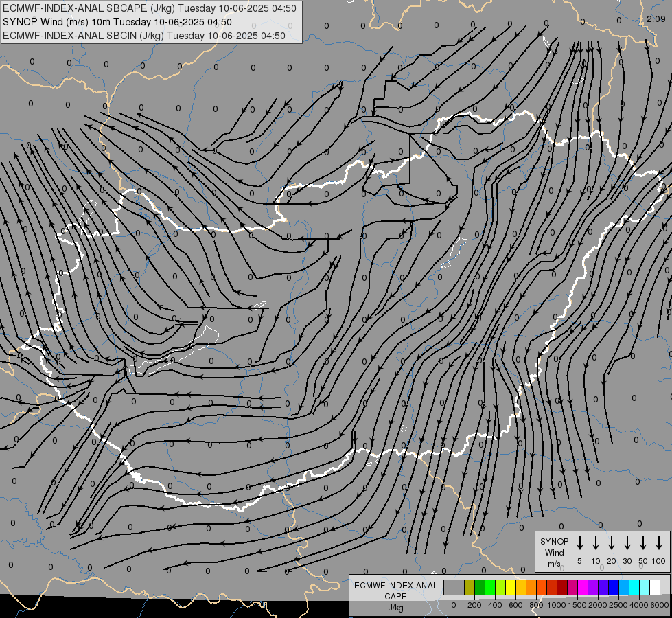Click the 2.09 value at top right
The height and width of the screenshot is (618, 672).
[x=656, y=19]
